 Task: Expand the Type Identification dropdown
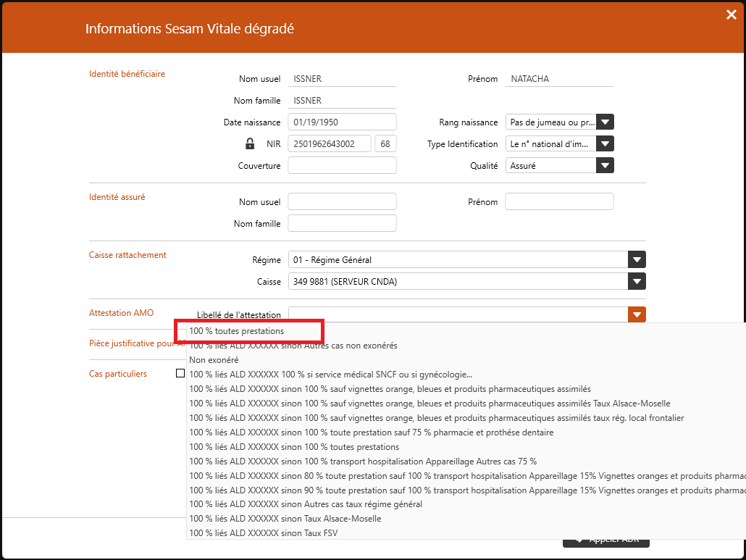coord(605,144)
